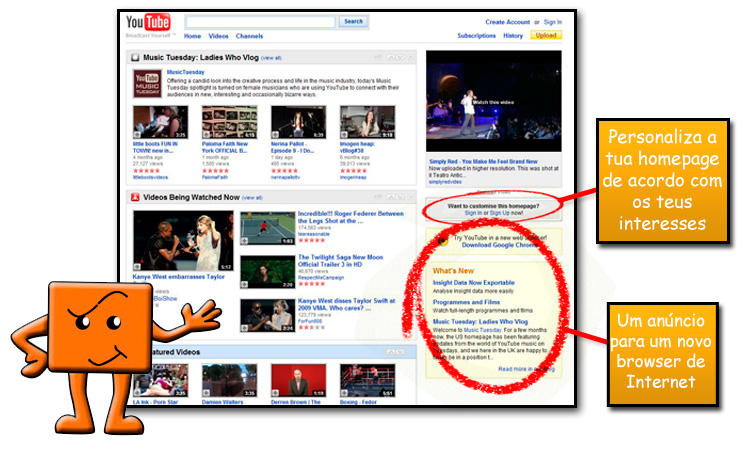Open 'Kanye West disses Taylor Swift' title link
The width and height of the screenshot is (750, 450).
click(x=346, y=304)
